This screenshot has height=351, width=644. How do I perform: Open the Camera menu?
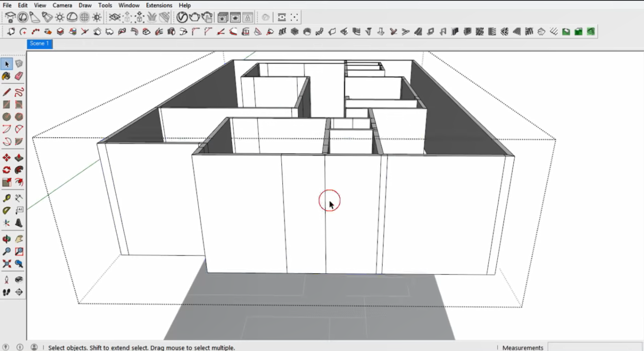62,5
